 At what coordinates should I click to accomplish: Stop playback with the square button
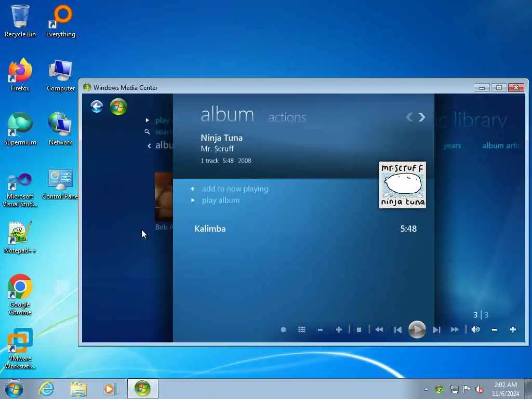coord(359,330)
